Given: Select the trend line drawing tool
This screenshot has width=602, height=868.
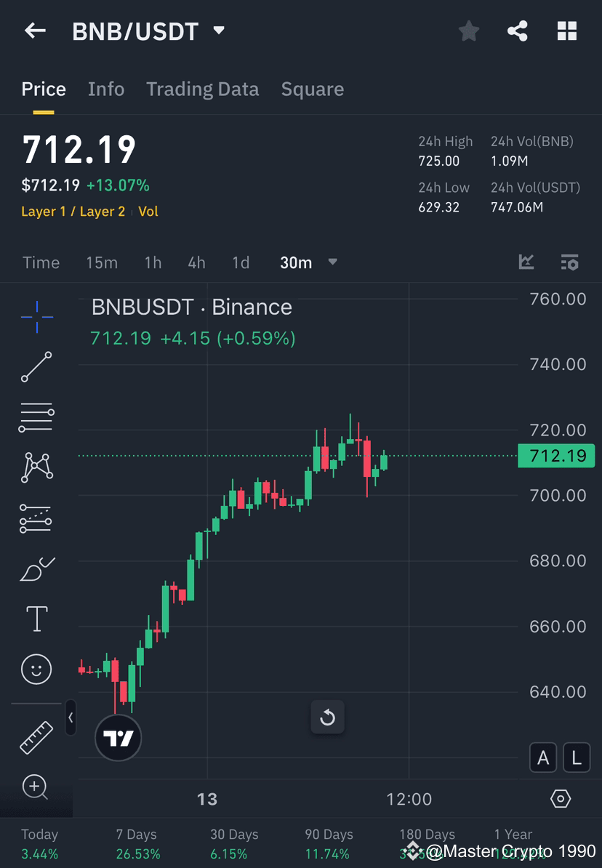Looking at the screenshot, I should click(x=36, y=367).
